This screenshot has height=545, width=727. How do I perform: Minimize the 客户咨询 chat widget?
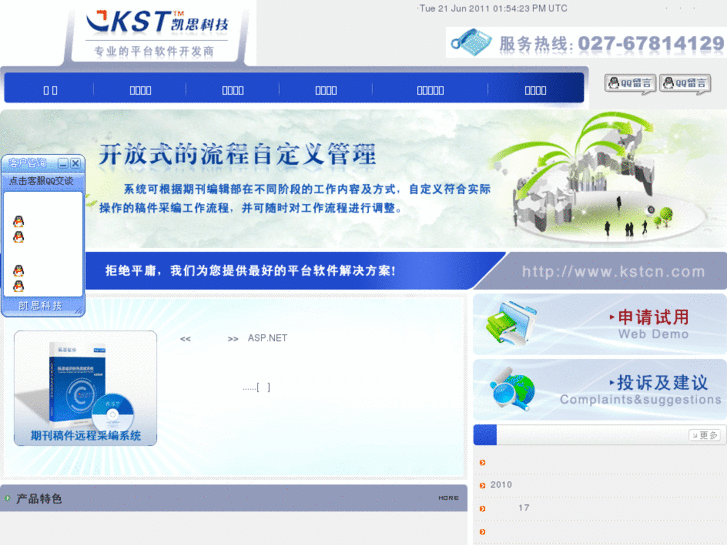64,163
